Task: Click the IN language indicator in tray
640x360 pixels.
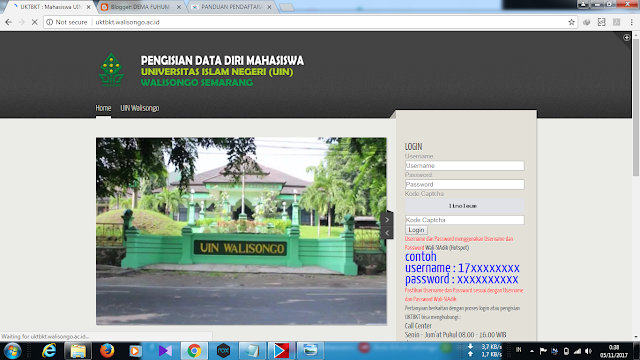Action: click(x=519, y=350)
